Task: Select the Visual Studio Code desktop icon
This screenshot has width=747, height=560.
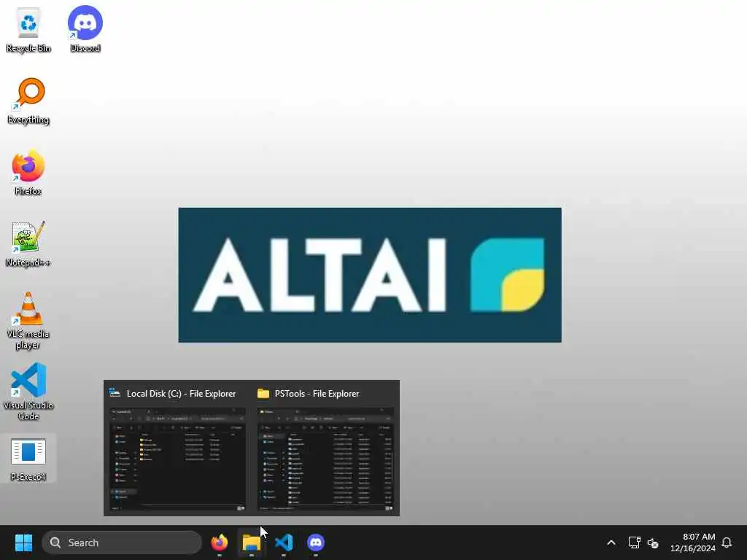Action: click(x=28, y=392)
